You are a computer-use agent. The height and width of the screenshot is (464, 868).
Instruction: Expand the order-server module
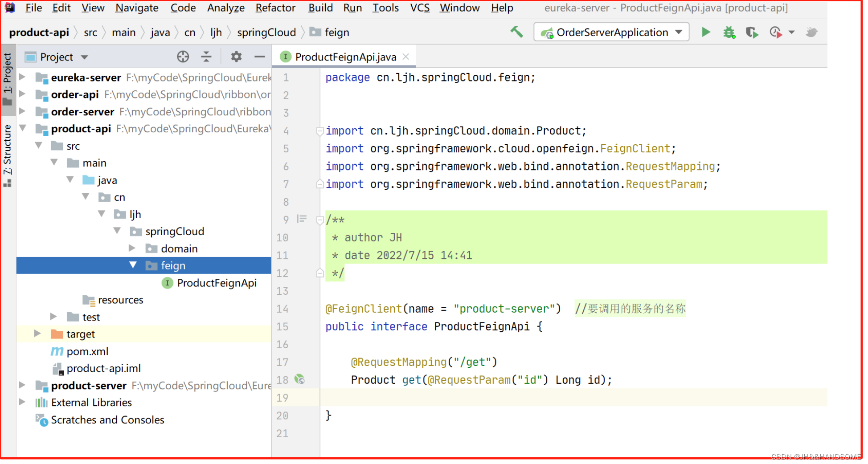(22, 111)
